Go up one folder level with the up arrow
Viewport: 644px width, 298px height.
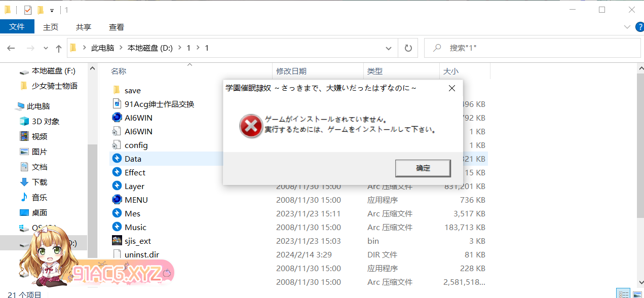[59, 48]
